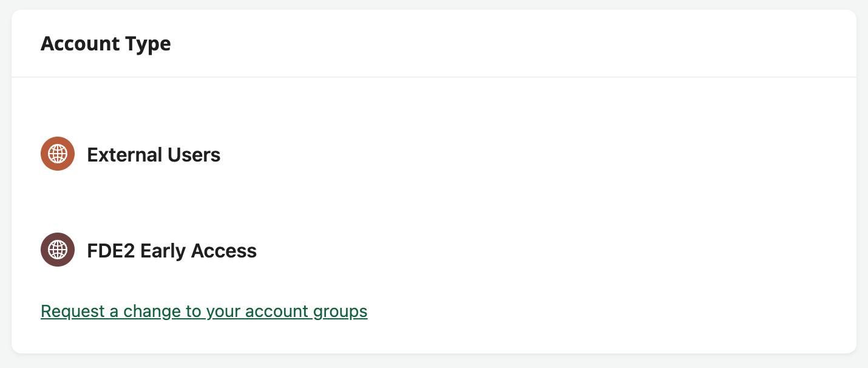Click the Account Type card header area
868x368 pixels.
pyautogui.click(x=434, y=43)
